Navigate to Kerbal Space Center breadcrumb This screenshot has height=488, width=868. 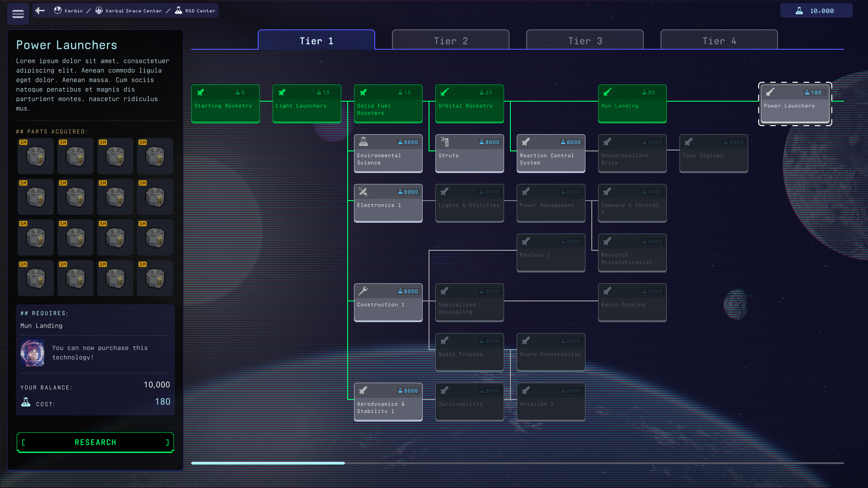pyautogui.click(x=128, y=10)
